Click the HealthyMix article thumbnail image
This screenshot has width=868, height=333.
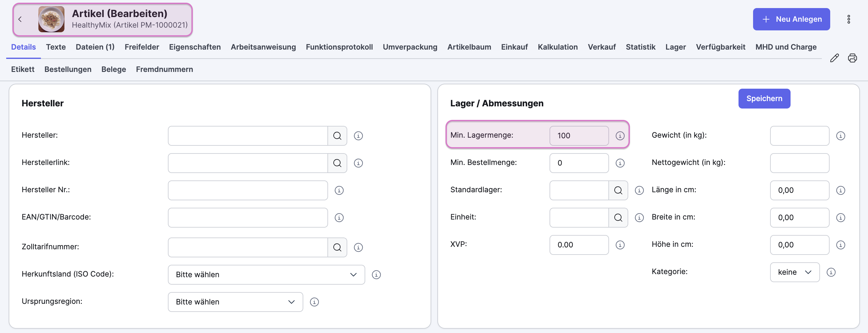tap(51, 19)
